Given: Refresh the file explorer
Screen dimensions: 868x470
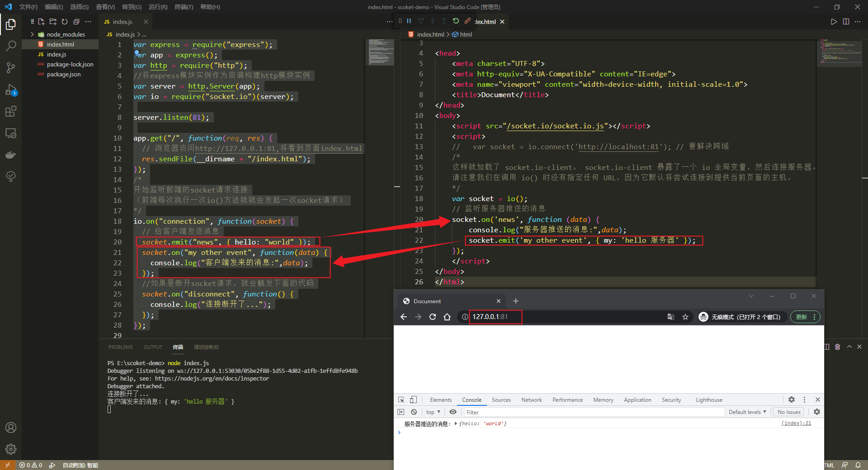Looking at the screenshot, I should (x=65, y=22).
